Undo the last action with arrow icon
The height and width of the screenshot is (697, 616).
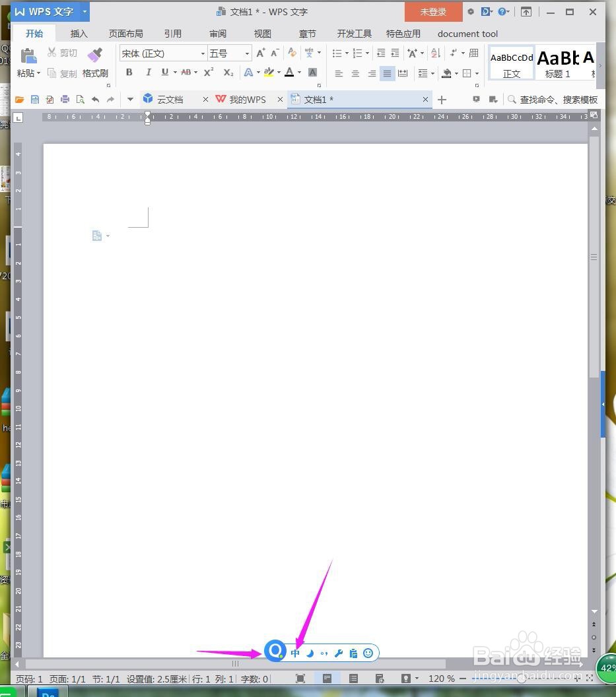coord(95,100)
